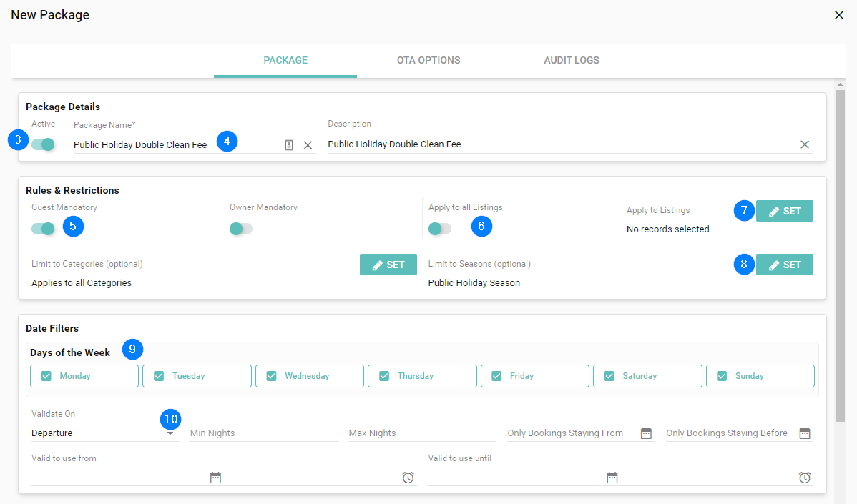Clear the Package Name field with X icon

click(308, 145)
